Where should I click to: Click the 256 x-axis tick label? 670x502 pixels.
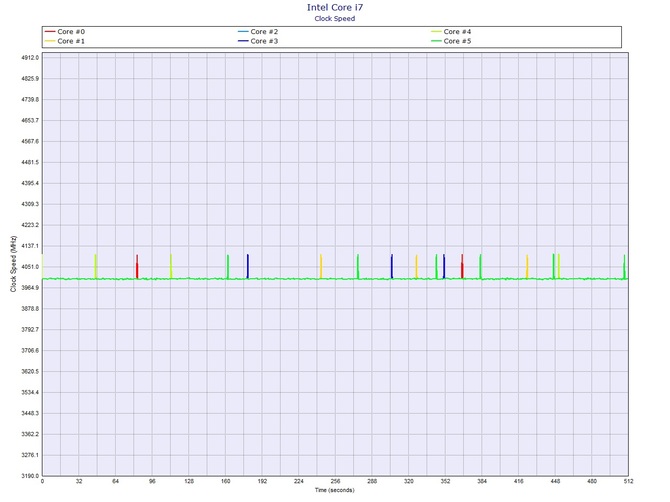pos(335,481)
